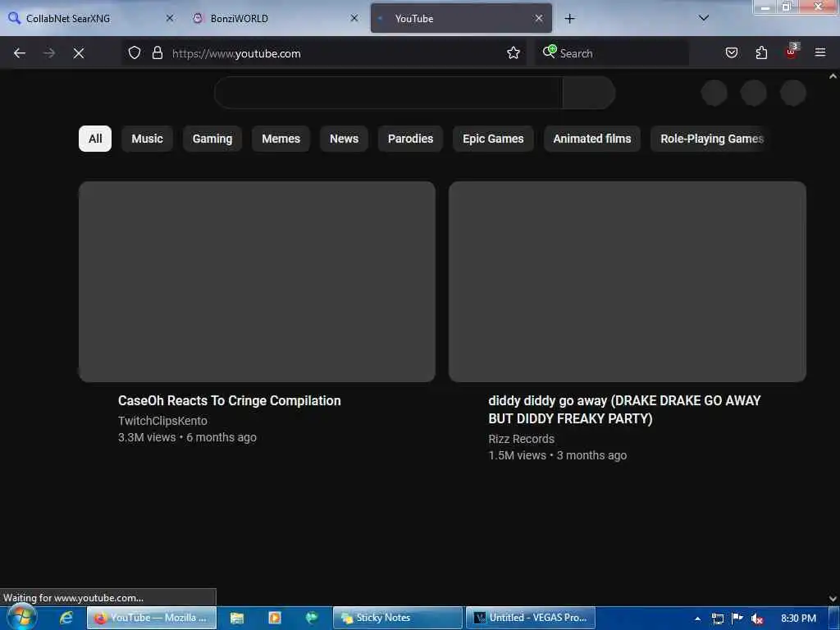The height and width of the screenshot is (630, 840).
Task: Click the scrollbar up arrow
Action: (x=833, y=76)
